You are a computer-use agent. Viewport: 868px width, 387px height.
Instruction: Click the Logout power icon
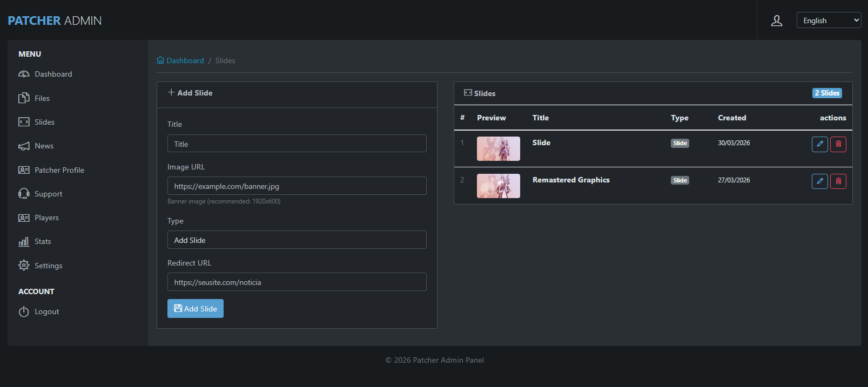click(24, 311)
